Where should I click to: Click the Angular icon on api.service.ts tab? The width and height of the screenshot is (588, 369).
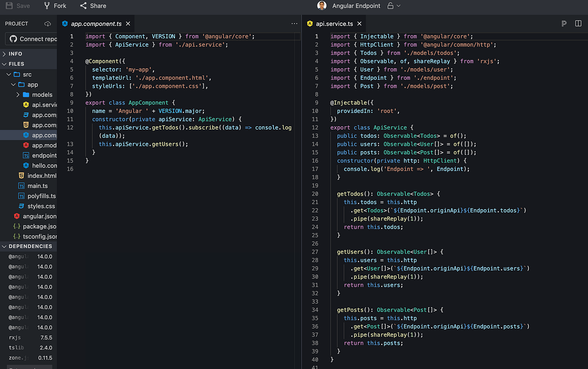pyautogui.click(x=310, y=24)
